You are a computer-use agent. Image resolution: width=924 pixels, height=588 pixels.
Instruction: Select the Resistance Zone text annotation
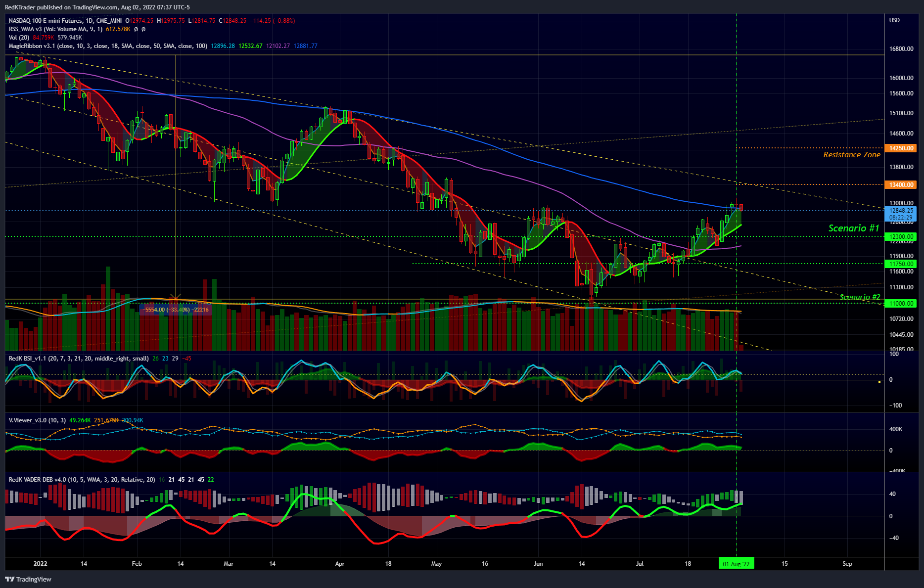pos(852,155)
